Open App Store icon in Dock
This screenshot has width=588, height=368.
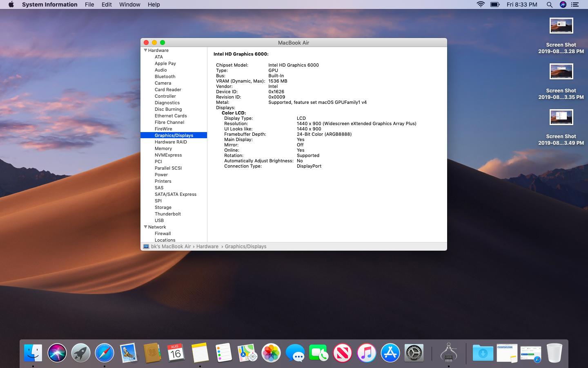tap(390, 352)
